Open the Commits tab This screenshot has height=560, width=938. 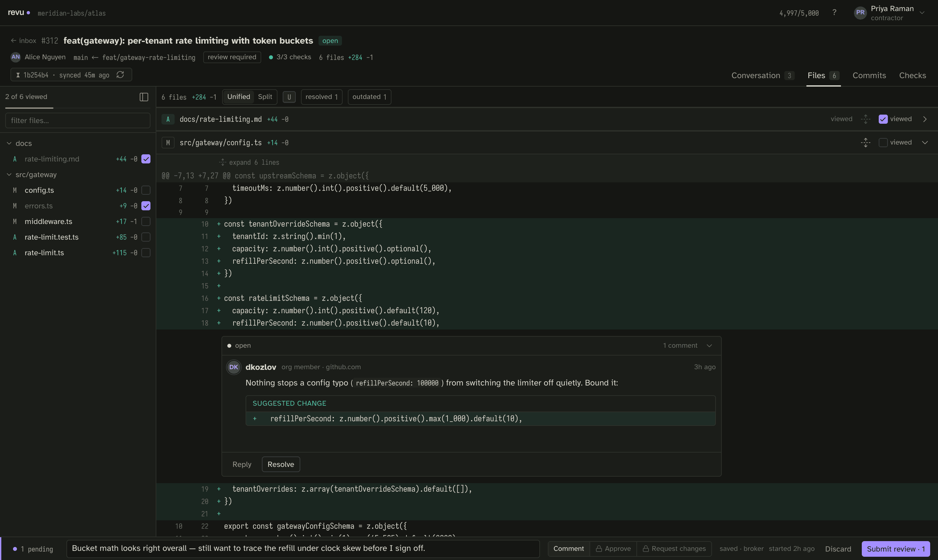[869, 76]
